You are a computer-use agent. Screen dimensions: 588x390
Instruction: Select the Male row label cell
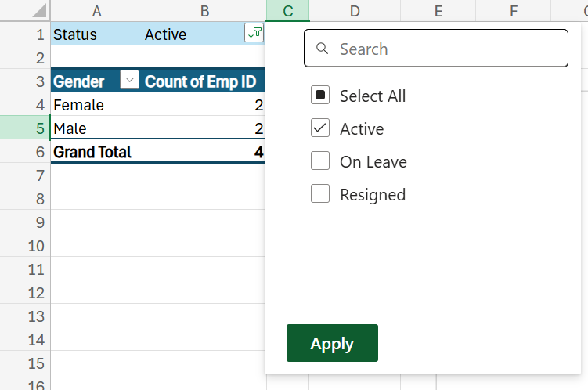96,128
